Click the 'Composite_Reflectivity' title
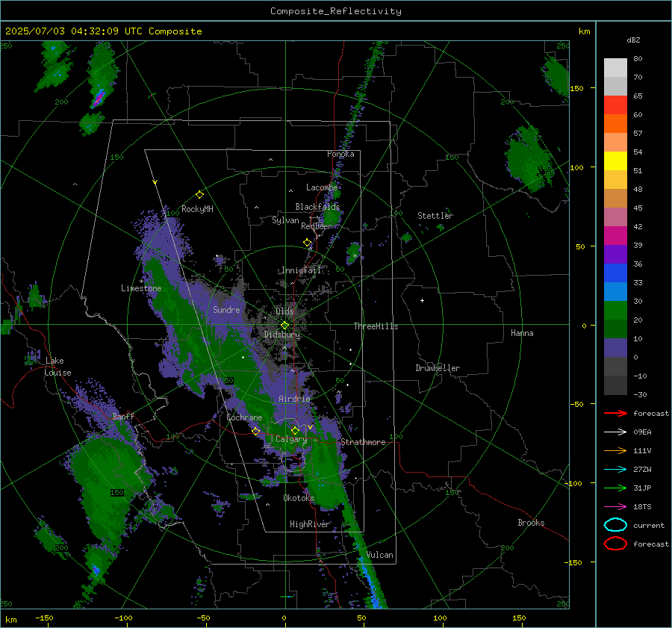This screenshot has width=672, height=628. click(336, 11)
